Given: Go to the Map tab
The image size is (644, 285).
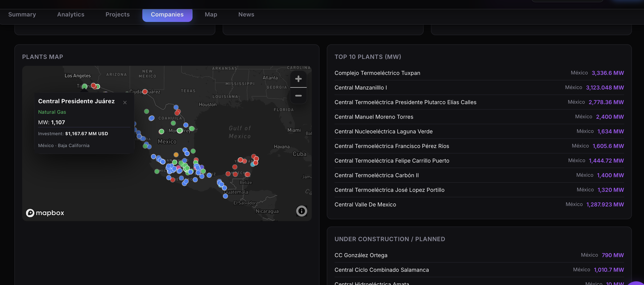Looking at the screenshot, I should click(x=211, y=14).
